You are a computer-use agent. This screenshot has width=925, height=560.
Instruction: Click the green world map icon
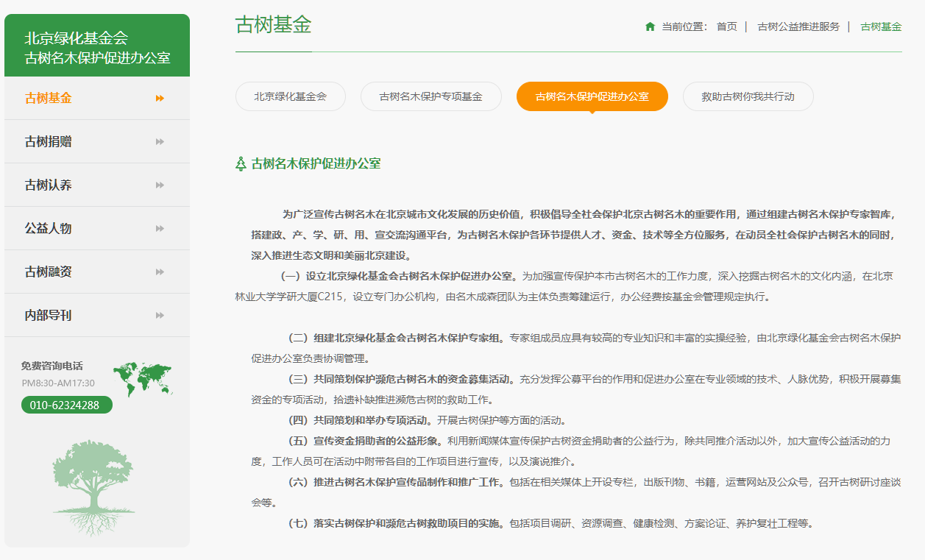coord(142,378)
